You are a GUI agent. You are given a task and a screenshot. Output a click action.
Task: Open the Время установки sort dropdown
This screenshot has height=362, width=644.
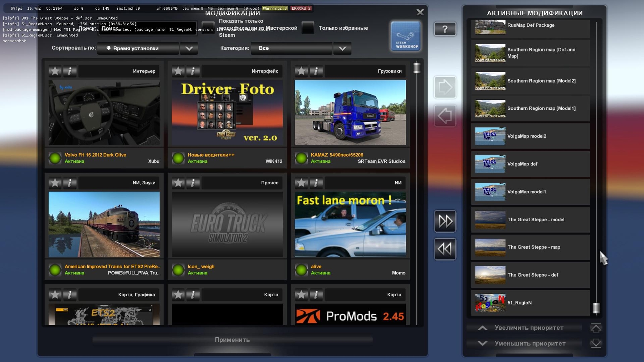click(138, 48)
